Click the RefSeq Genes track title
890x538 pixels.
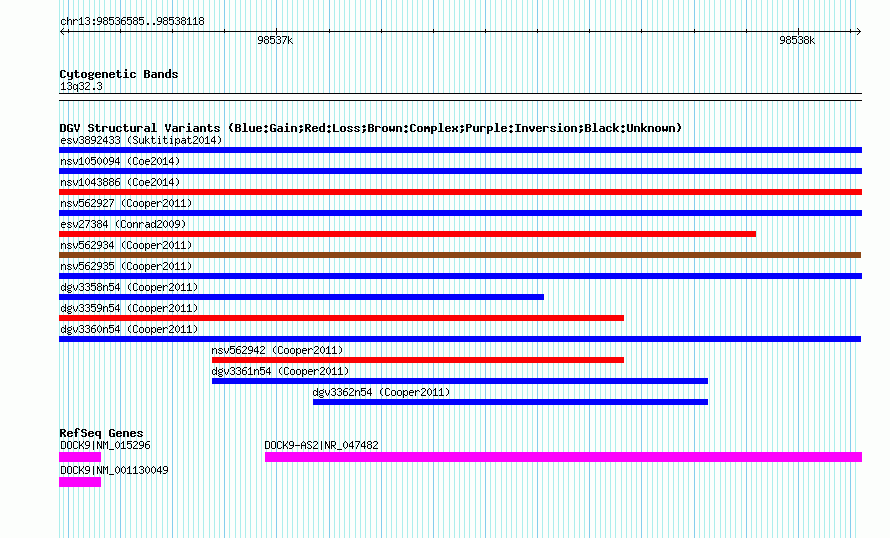pyautogui.click(x=101, y=432)
